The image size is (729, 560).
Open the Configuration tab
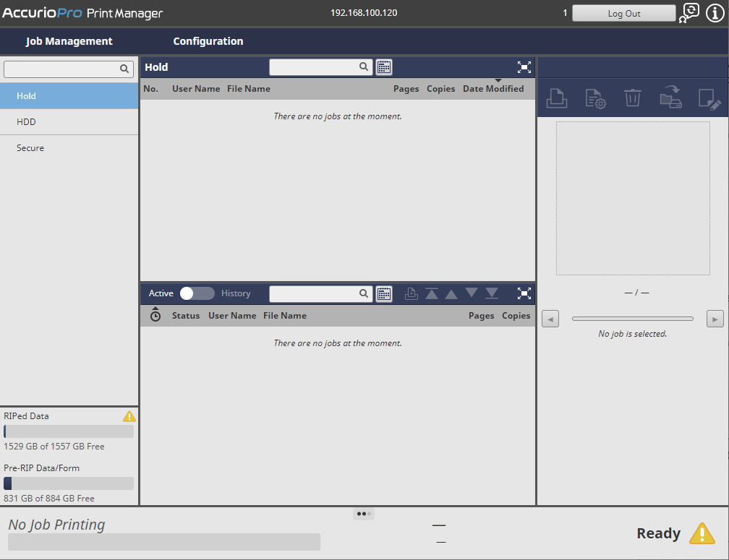tap(208, 41)
